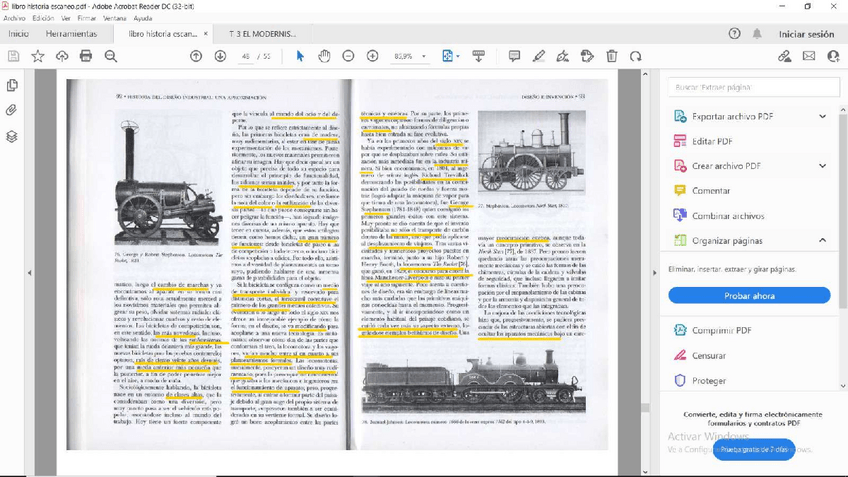Viewport: 848px width, 477px height.
Task: Open the Ventana menu
Action: 115,18
